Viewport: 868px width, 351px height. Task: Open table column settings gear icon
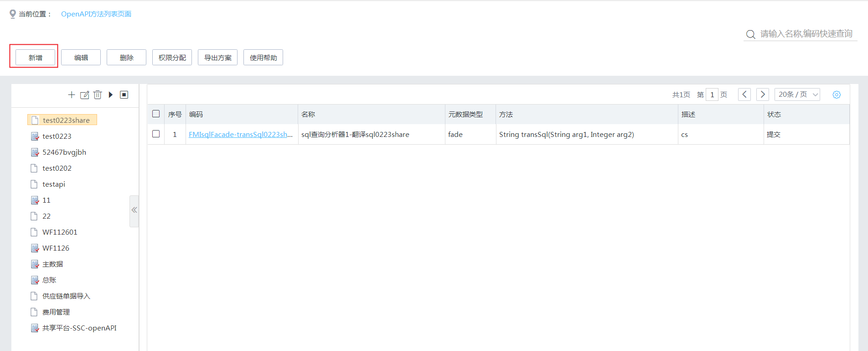(x=836, y=94)
